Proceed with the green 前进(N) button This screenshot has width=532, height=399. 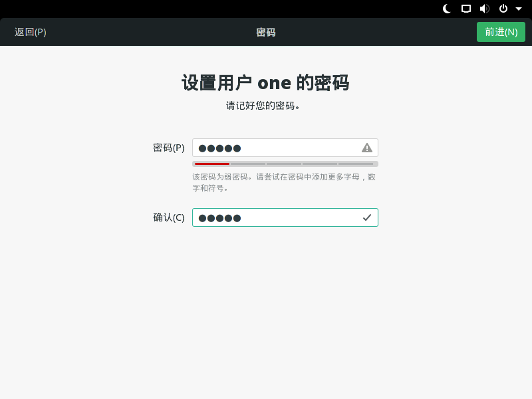pos(501,32)
